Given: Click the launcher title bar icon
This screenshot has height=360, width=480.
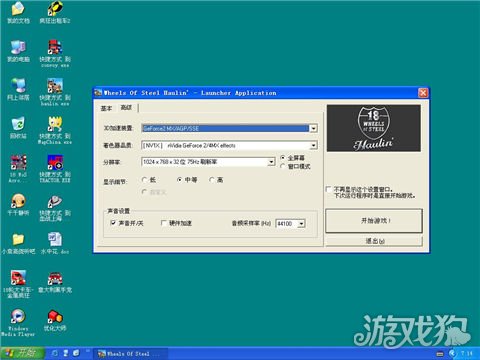Looking at the screenshot, I should coord(98,93).
